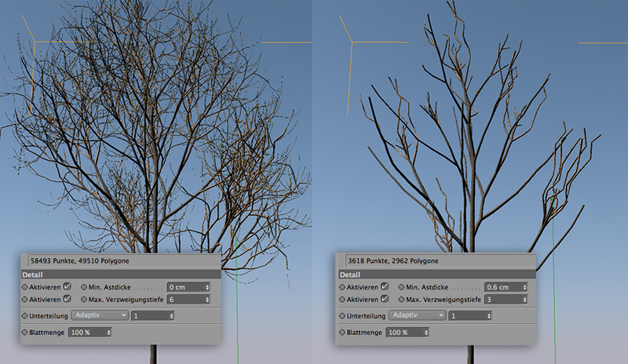Viewport: 628px width, 364px height.
Task: Click keyframe dot of Min. Astdicke in right panel
Action: point(401,287)
